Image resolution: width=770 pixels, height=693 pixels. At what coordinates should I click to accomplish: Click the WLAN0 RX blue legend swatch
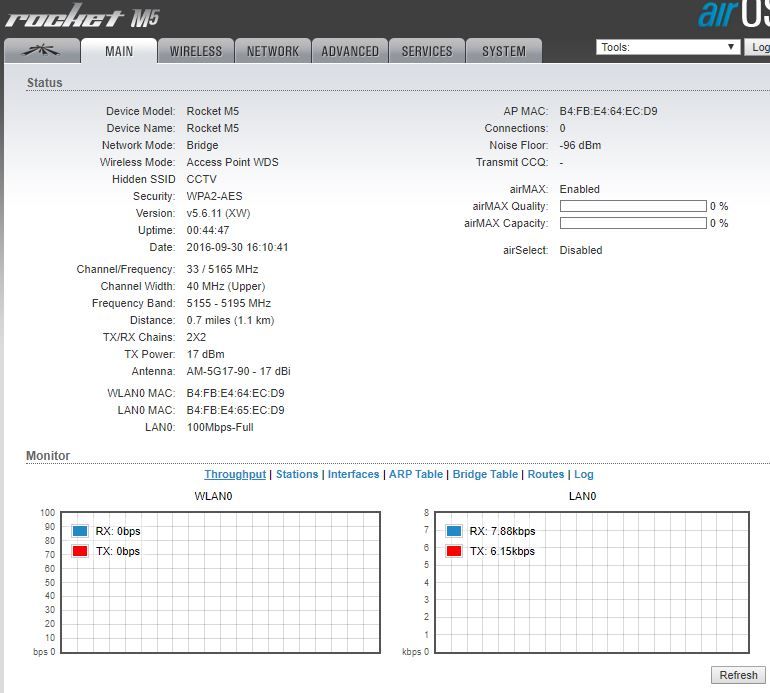[80, 531]
